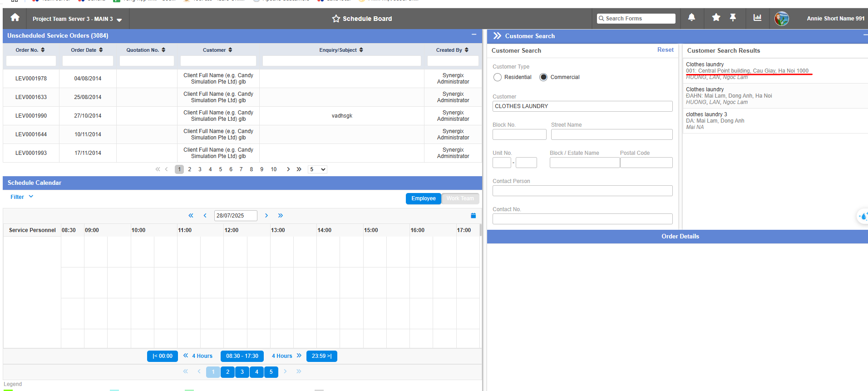868x391 pixels.
Task: Select clothes laundry 3 result
Action: pos(775,121)
